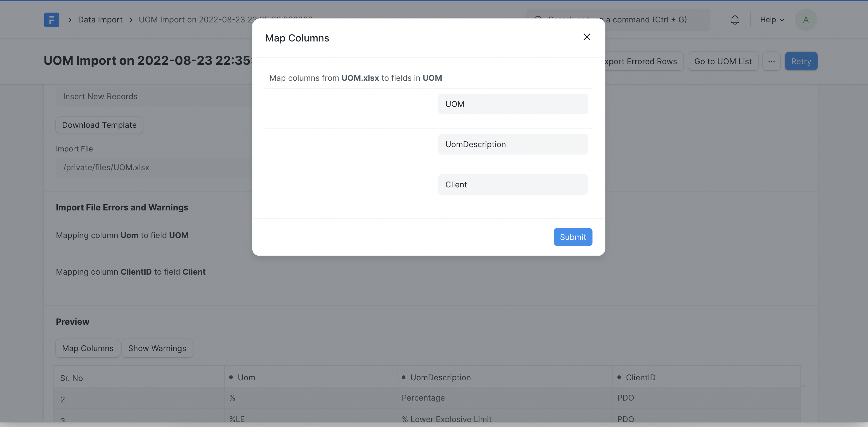This screenshot has height=427, width=868.
Task: Click the Map Columns preview button
Action: 88,348
